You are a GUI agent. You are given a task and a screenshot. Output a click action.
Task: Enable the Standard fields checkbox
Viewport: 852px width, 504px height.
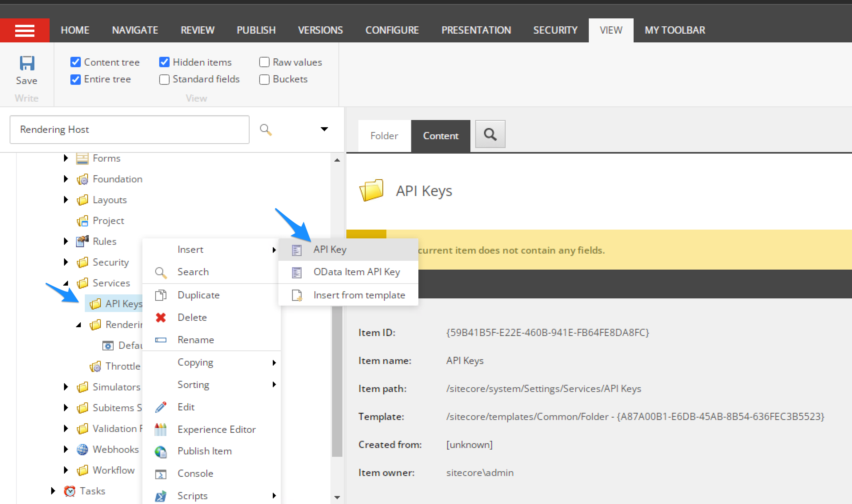click(x=164, y=79)
